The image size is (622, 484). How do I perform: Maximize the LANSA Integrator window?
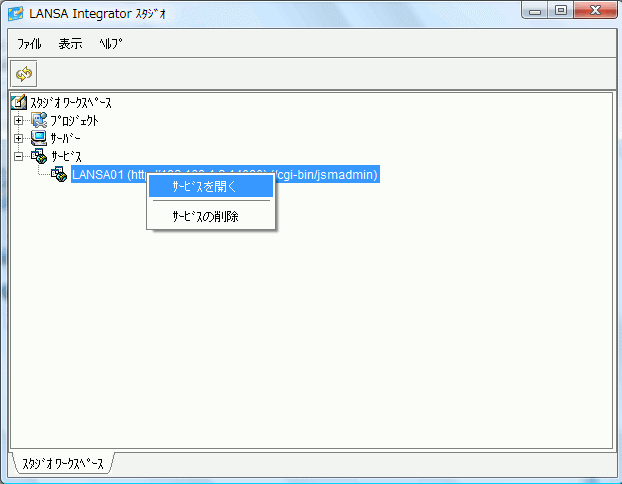561,11
